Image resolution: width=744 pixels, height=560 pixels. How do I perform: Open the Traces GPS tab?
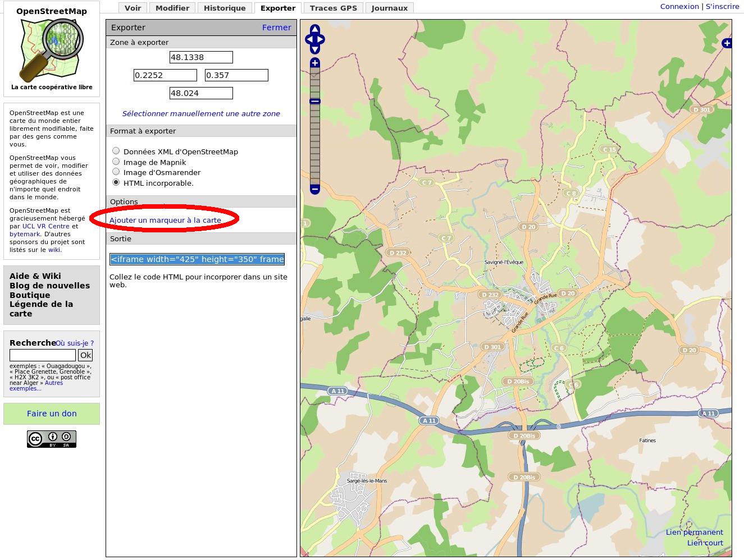coord(334,8)
